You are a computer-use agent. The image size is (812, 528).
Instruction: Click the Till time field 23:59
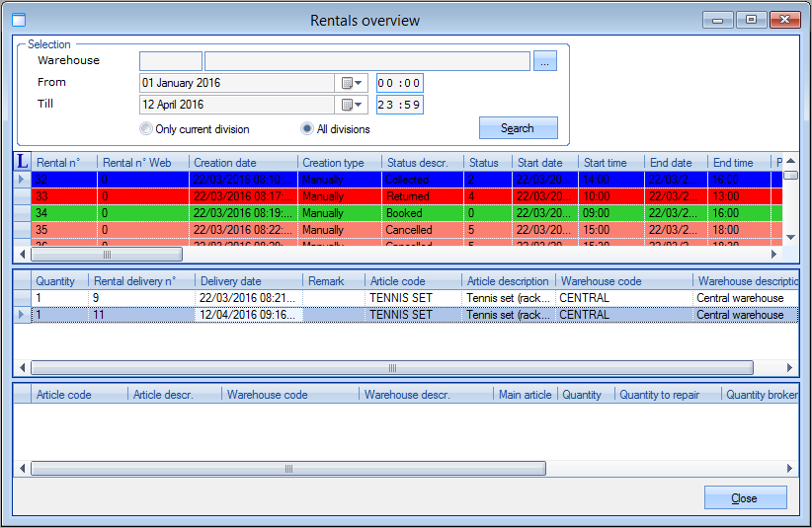coord(399,105)
